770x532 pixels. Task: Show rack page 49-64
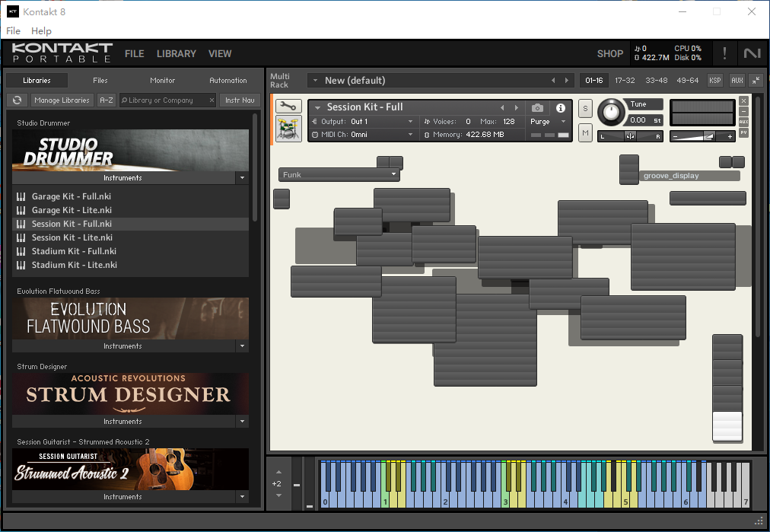click(688, 80)
